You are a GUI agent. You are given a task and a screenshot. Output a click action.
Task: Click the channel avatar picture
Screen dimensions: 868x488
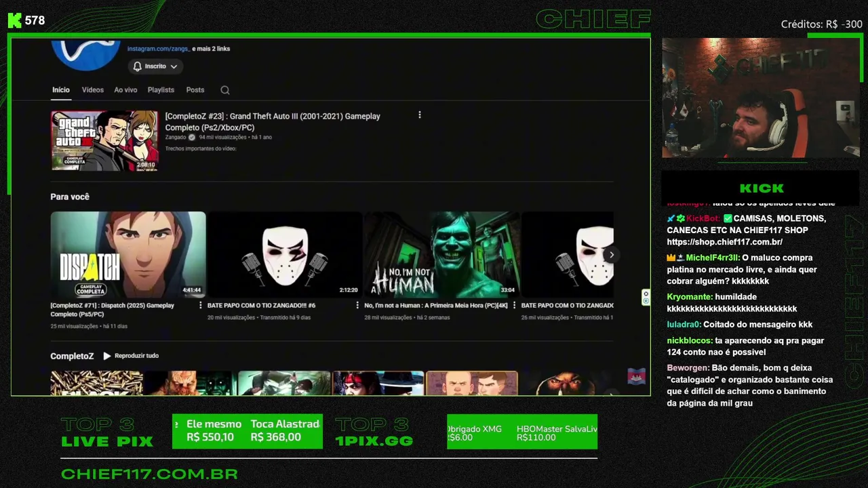point(86,54)
